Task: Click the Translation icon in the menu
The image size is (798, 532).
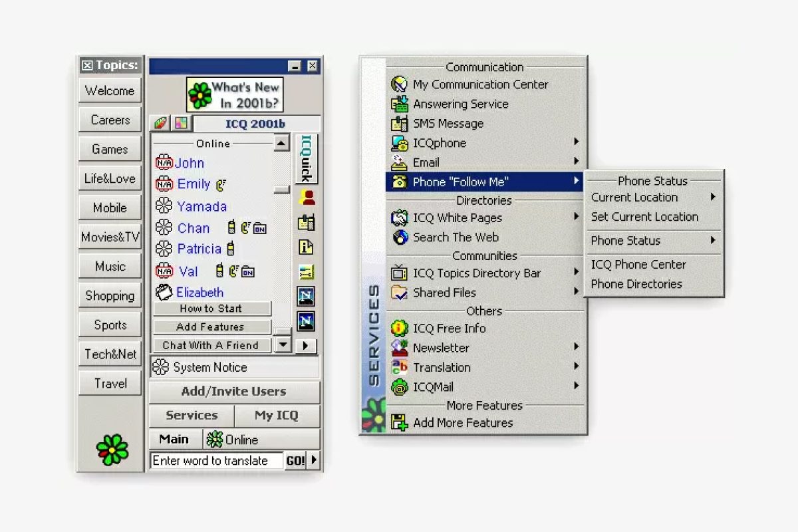Action: point(400,367)
